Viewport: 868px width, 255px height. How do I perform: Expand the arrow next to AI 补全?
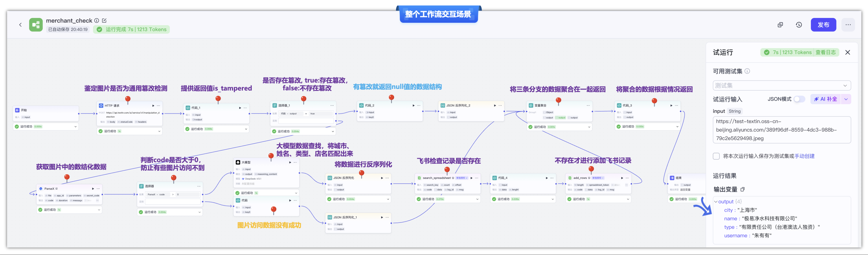(x=846, y=99)
